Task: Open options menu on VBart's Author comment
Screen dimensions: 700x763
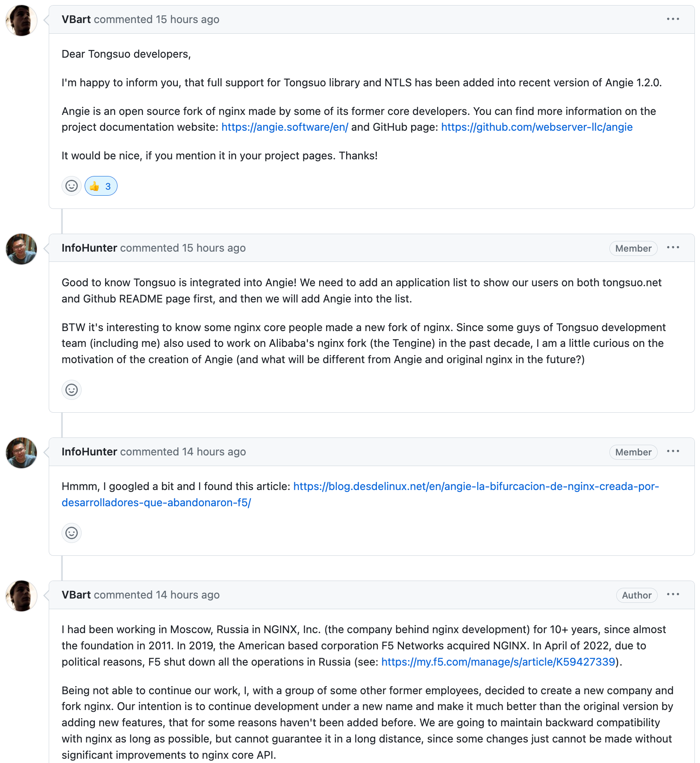Action: (673, 595)
